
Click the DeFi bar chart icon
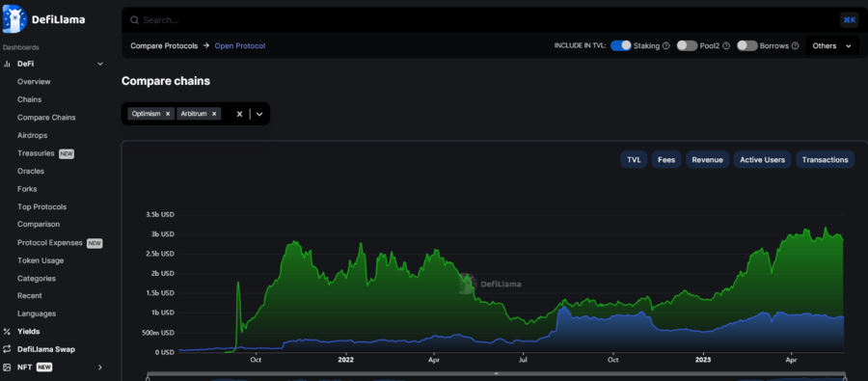coord(7,64)
